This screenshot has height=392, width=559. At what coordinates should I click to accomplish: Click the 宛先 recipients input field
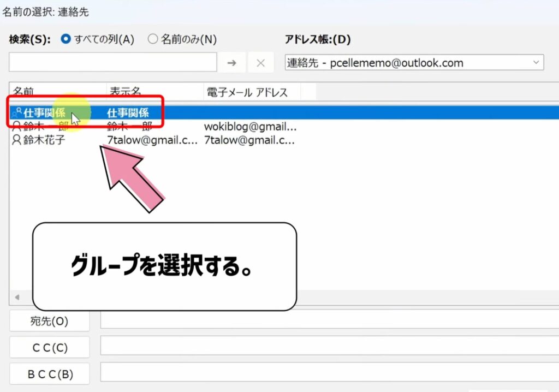click(328, 321)
